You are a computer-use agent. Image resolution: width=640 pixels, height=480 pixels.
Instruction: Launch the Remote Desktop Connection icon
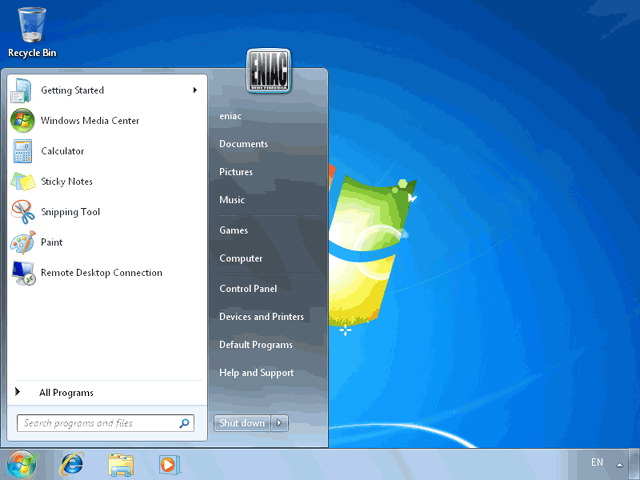pyautogui.click(x=23, y=273)
